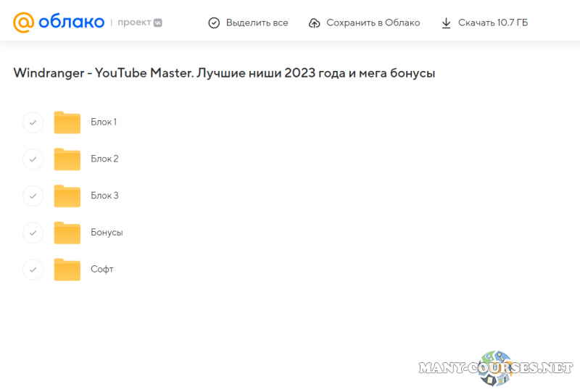This screenshot has height=392, width=580.
Task: Click the download arrow icon
Action: [x=446, y=23]
